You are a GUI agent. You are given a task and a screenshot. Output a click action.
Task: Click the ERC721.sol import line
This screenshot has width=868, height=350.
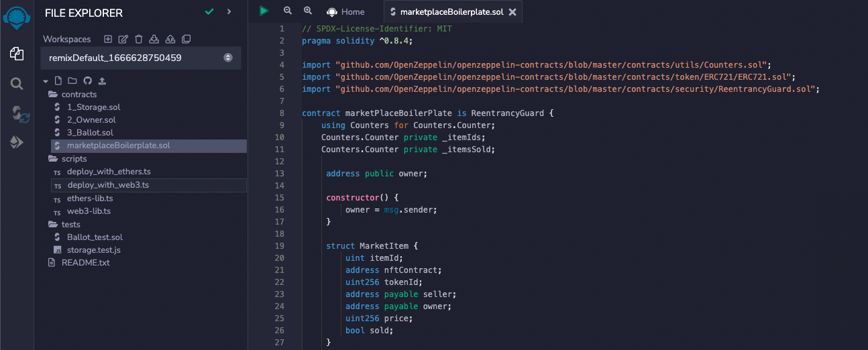coord(549,77)
